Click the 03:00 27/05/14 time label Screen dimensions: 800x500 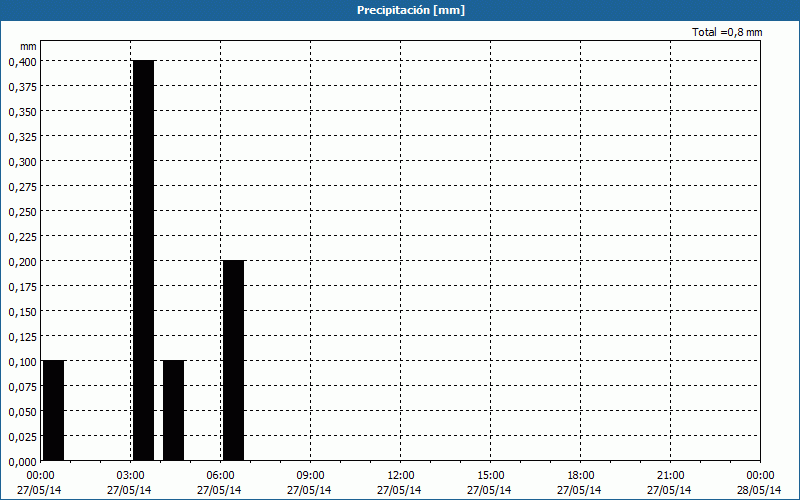click(130, 483)
